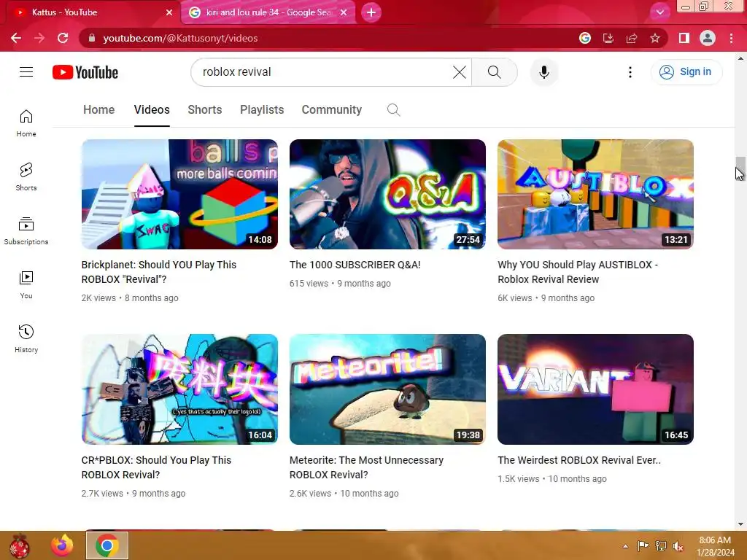Click title The Weirdest ROBLOX Revival Ever
The height and width of the screenshot is (560, 747).
click(579, 460)
